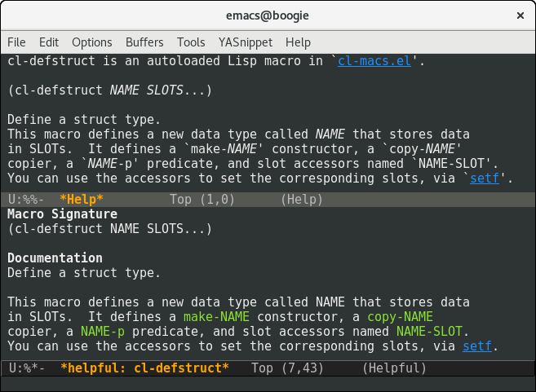This screenshot has height=392, width=536.
Task: Click the *Help* buffer name in mode line
Action: click(82, 200)
